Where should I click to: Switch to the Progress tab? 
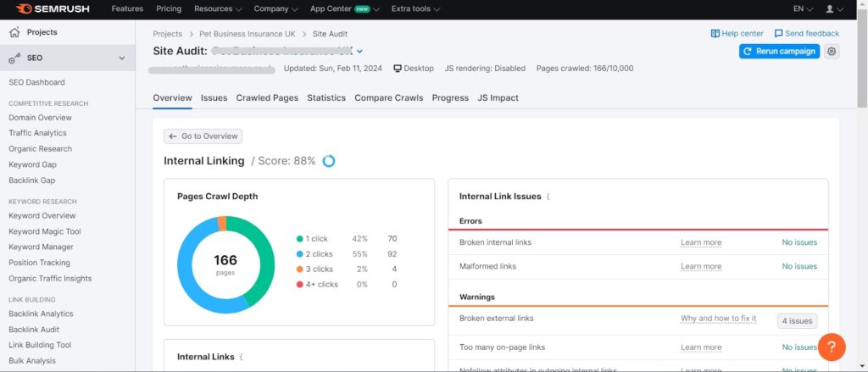click(x=451, y=98)
